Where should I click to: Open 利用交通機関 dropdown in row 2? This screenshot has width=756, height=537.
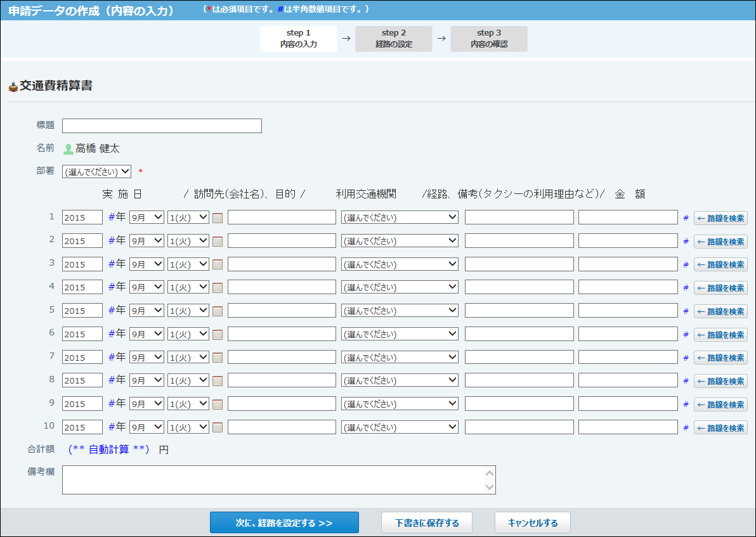tap(400, 240)
